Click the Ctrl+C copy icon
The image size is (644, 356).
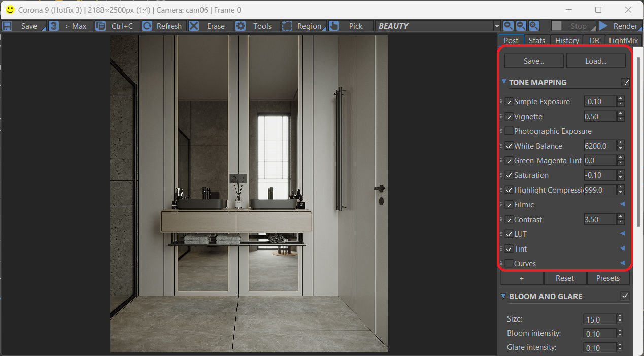coord(101,26)
